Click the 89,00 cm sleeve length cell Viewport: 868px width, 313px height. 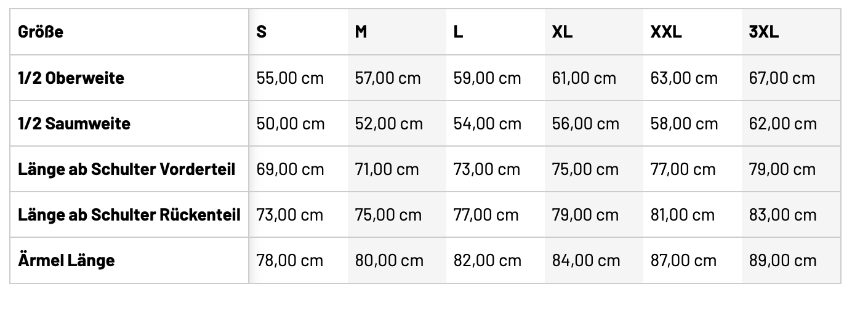tap(783, 261)
